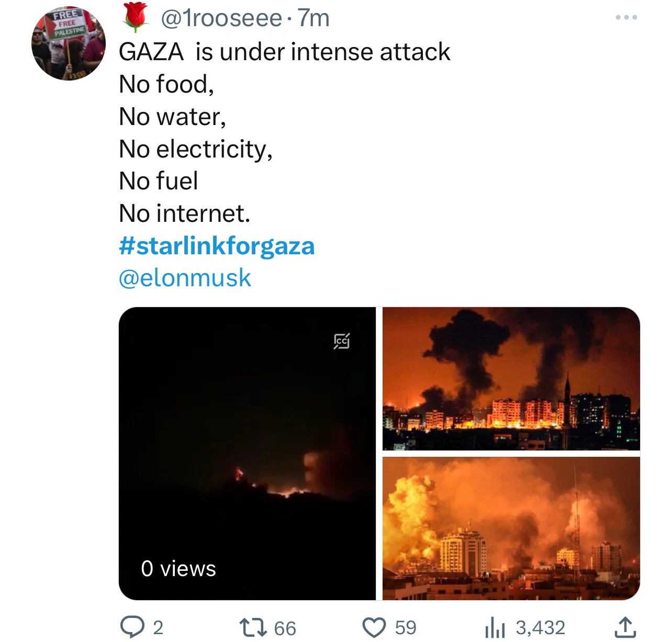Play the dark night video thumbnail
The image size is (672, 642).
247,453
